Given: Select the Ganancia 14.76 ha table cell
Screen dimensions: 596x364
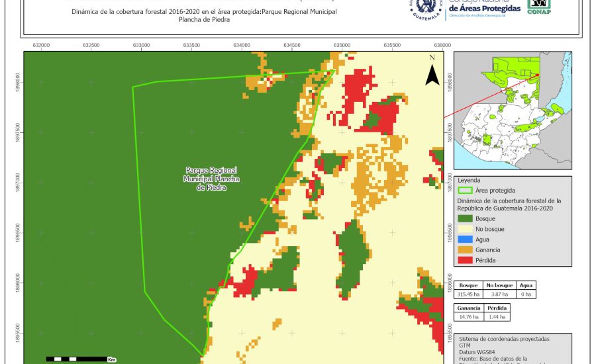Looking at the screenshot, I should [x=468, y=317].
